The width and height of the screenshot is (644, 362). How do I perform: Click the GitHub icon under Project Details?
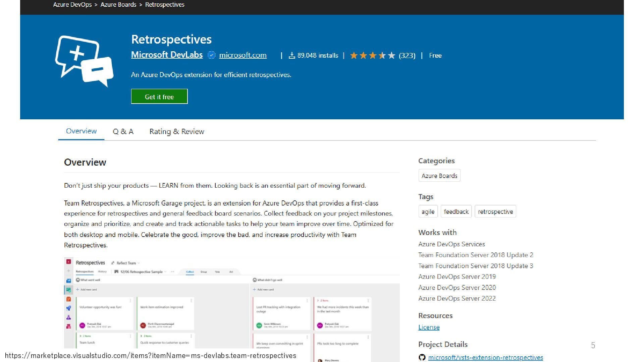click(422, 357)
